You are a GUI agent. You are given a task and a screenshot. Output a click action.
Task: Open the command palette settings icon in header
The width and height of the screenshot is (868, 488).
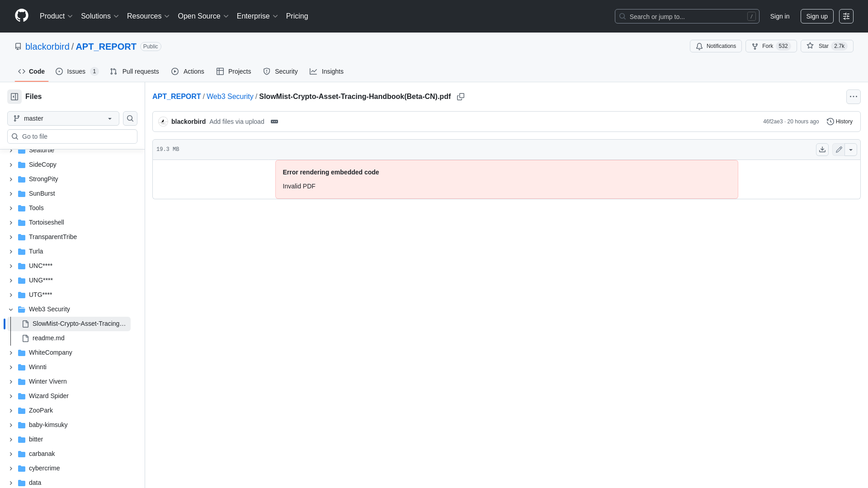pyautogui.click(x=846, y=16)
